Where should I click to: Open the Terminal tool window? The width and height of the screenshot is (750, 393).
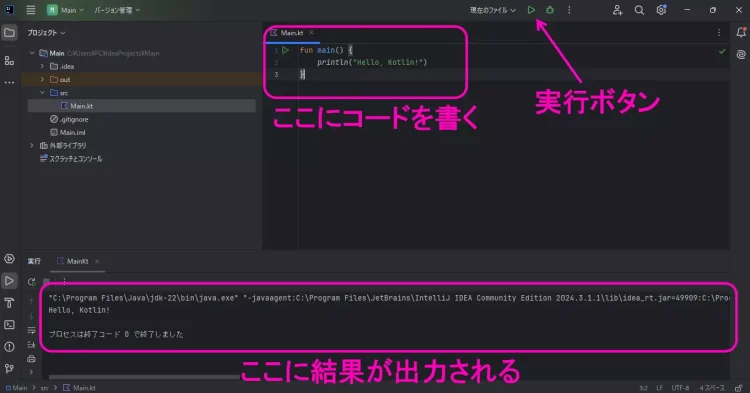coord(9,325)
